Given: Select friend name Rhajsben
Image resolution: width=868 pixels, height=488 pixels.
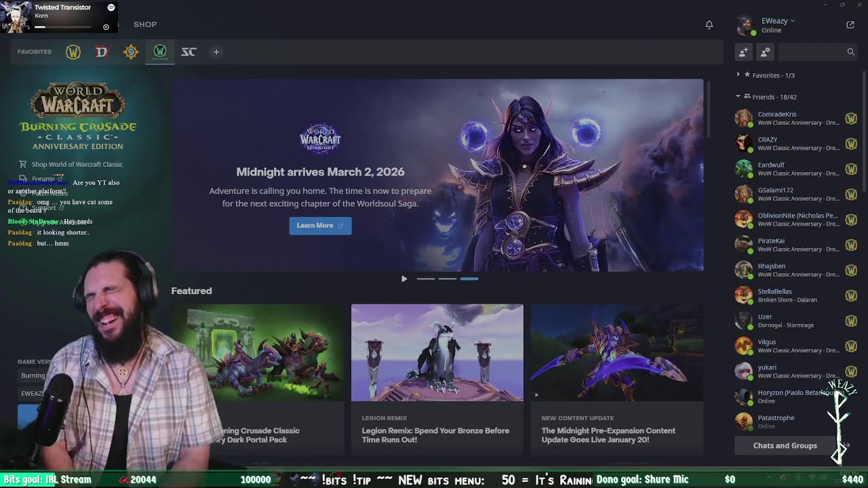Looking at the screenshot, I should [772, 266].
